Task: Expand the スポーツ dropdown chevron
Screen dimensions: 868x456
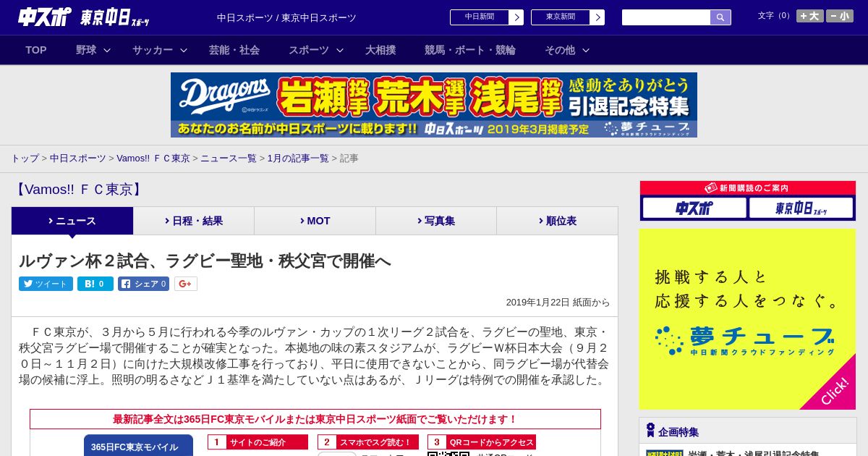Action: 340,50
